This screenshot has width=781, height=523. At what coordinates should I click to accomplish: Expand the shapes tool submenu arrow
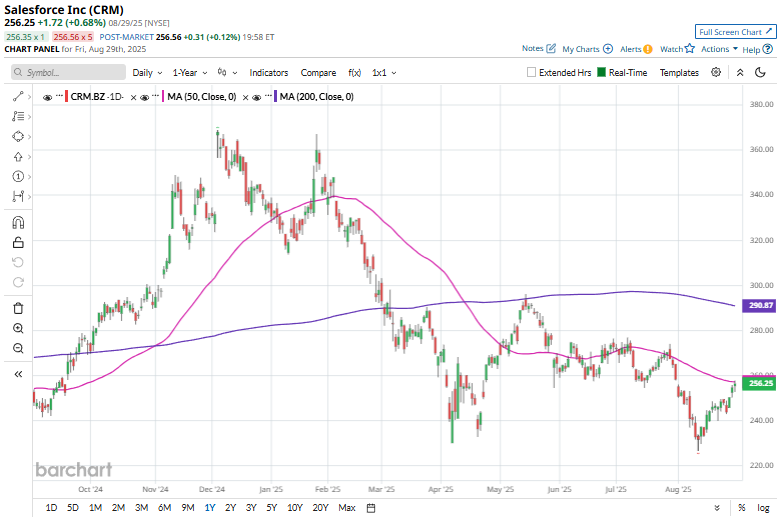point(29,136)
